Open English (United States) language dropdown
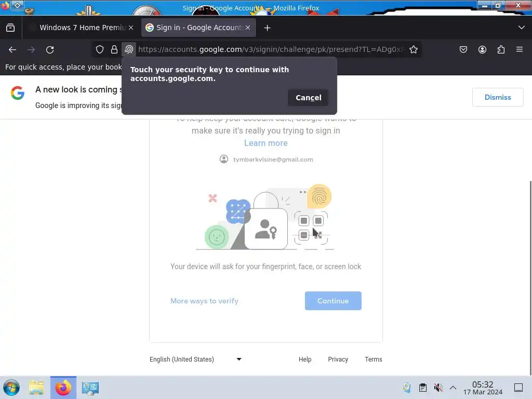The image size is (532, 399). [x=195, y=360]
